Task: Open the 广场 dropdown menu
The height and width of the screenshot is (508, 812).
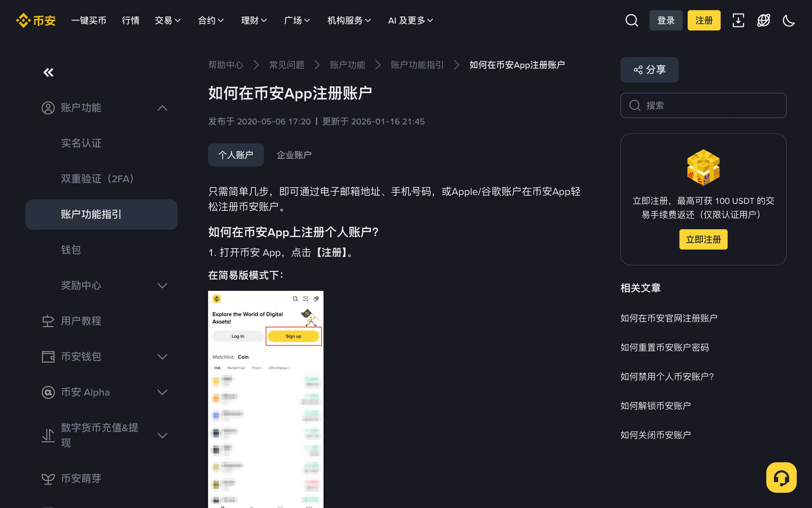Action: click(297, 21)
